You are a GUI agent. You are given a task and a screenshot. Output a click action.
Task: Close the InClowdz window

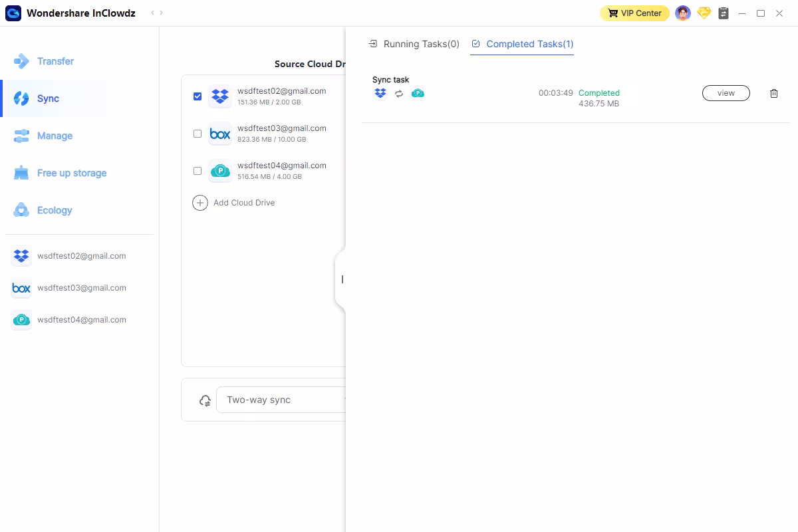[x=779, y=13]
